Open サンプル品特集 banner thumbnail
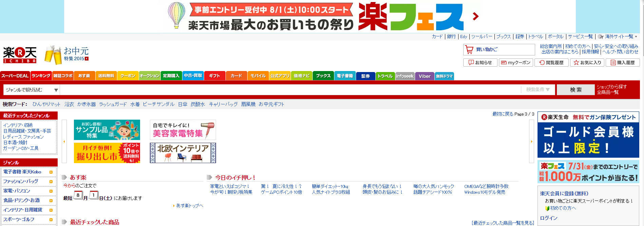The height and width of the screenshot is (226, 644). [107, 130]
